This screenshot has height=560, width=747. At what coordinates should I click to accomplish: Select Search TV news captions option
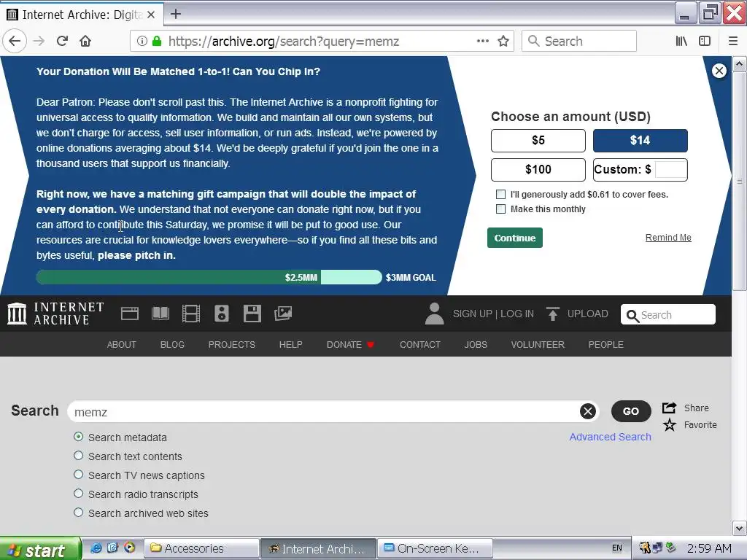pos(79,475)
